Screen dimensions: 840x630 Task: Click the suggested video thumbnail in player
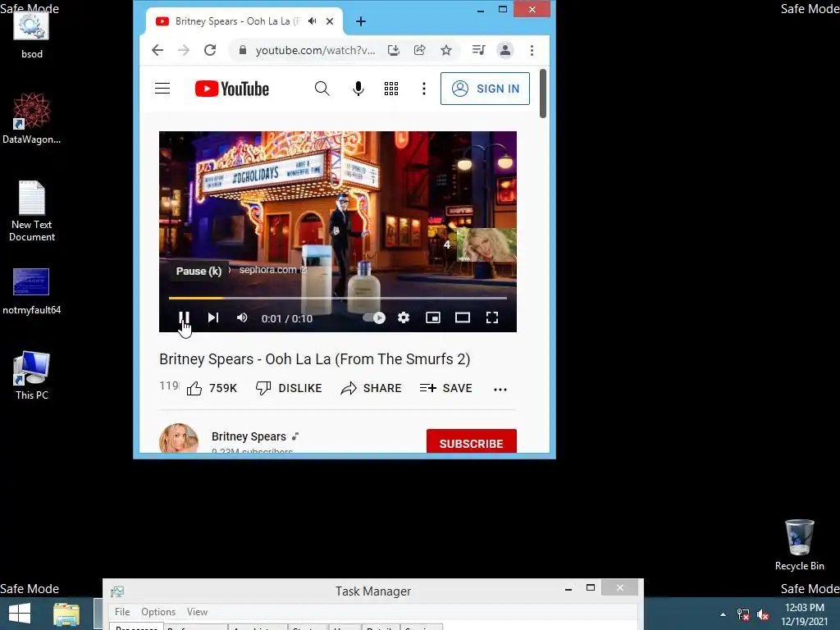click(x=486, y=244)
